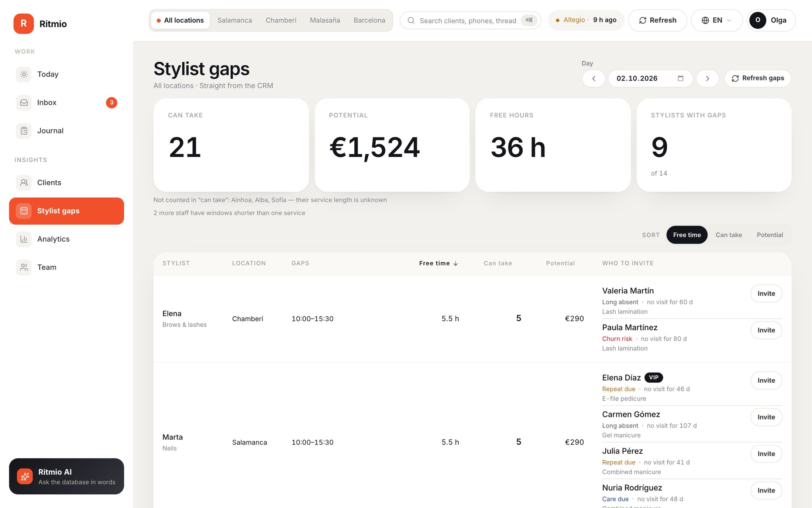Viewport: 812px width, 508px height.
Task: Expand the EN language dropdown chevron
Action: coord(729,20)
